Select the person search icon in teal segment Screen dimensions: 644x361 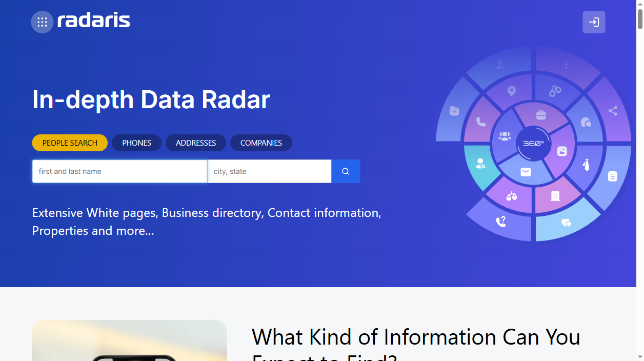(x=481, y=164)
